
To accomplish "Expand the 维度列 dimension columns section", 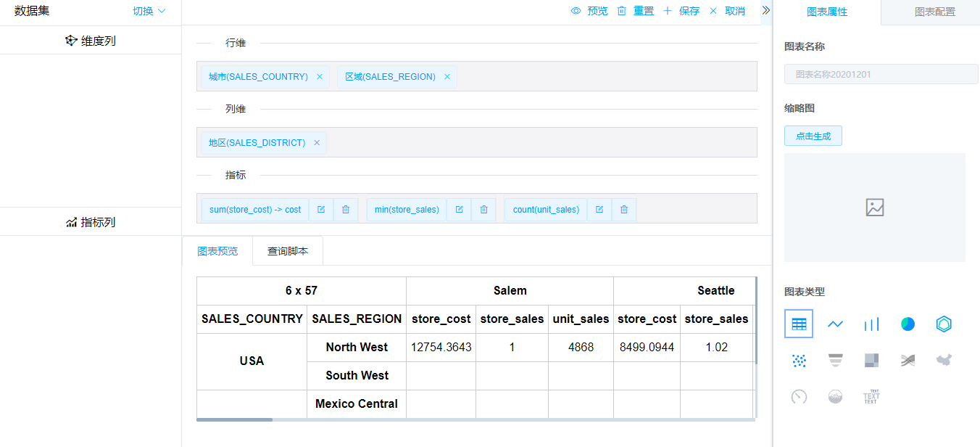I will point(91,41).
